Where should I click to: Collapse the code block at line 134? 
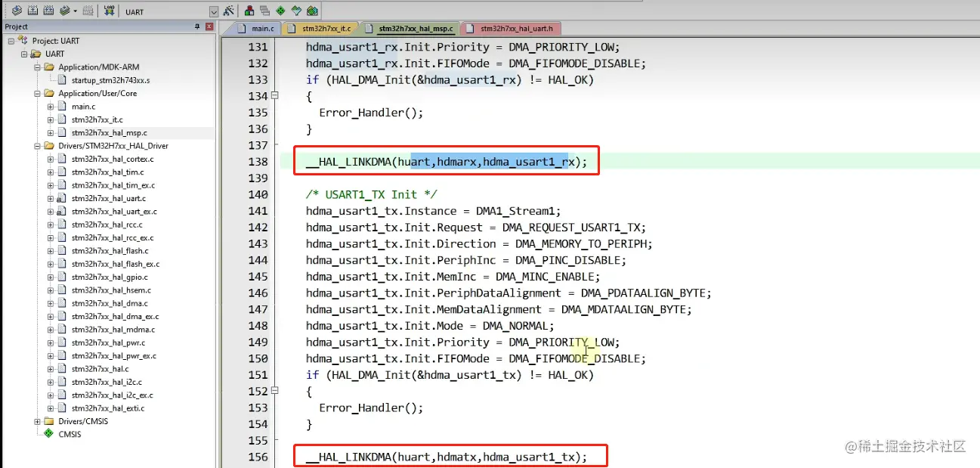click(275, 96)
